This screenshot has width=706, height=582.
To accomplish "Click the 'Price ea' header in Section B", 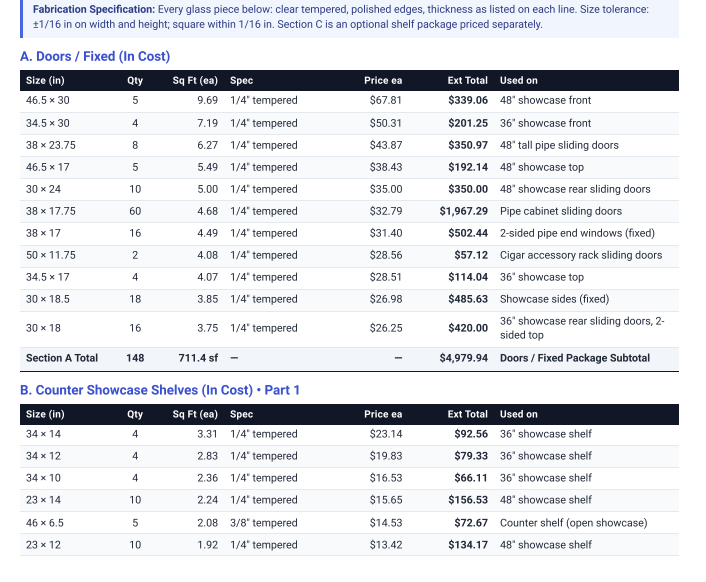I will click(x=383, y=414).
